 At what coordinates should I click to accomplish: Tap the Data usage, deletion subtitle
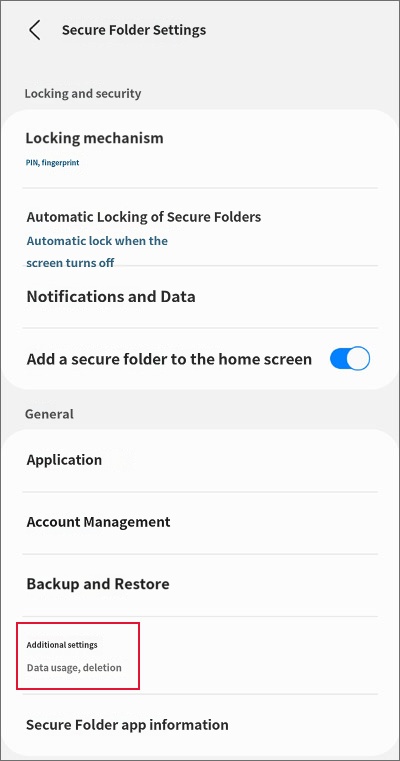point(74,668)
